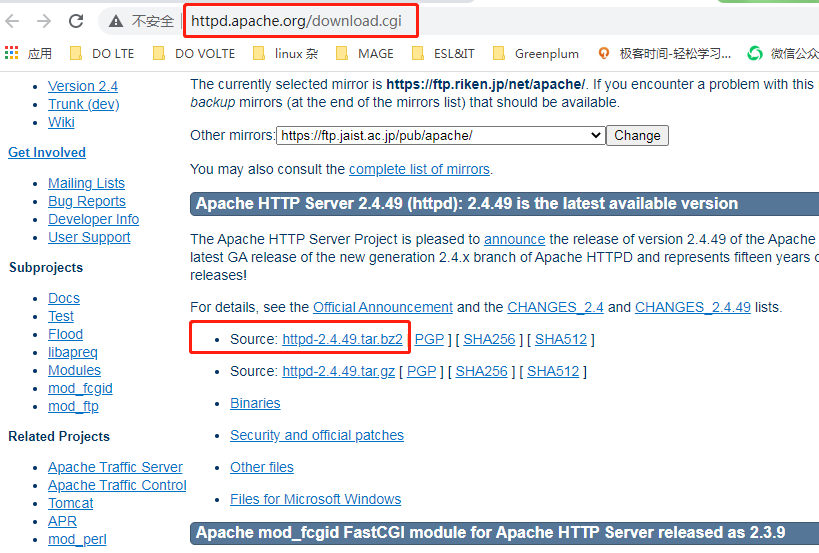Follow the announce link
The image size is (819, 553).
tap(514, 239)
